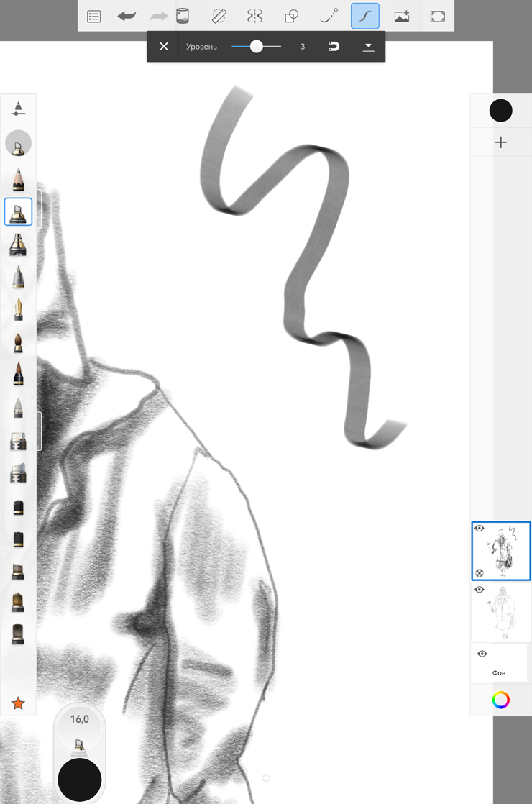This screenshot has height=804, width=532.
Task: Open the Ruler guide tool
Action: (219, 16)
